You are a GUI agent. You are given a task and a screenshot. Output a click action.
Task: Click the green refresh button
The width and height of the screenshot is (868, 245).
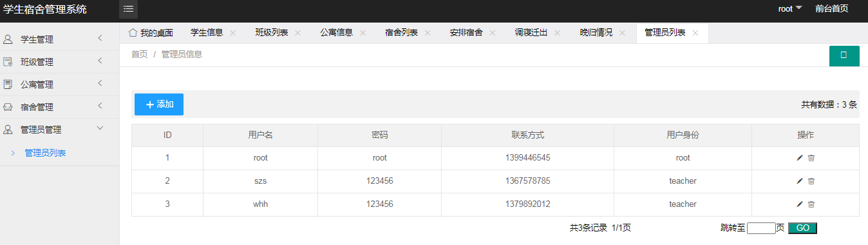click(x=844, y=55)
